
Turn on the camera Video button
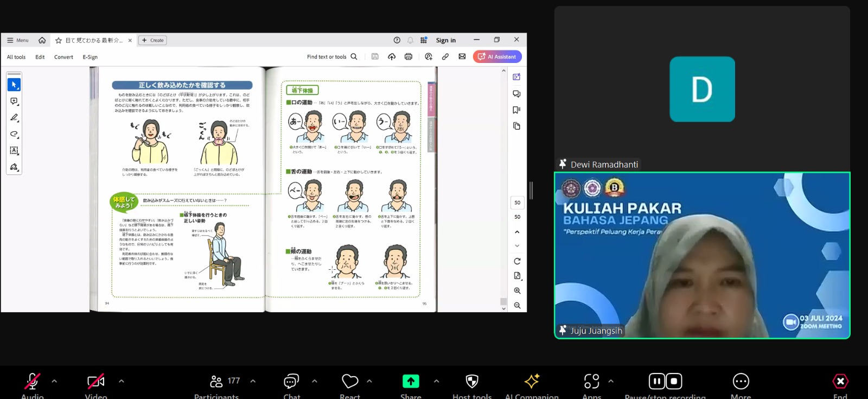(96, 382)
